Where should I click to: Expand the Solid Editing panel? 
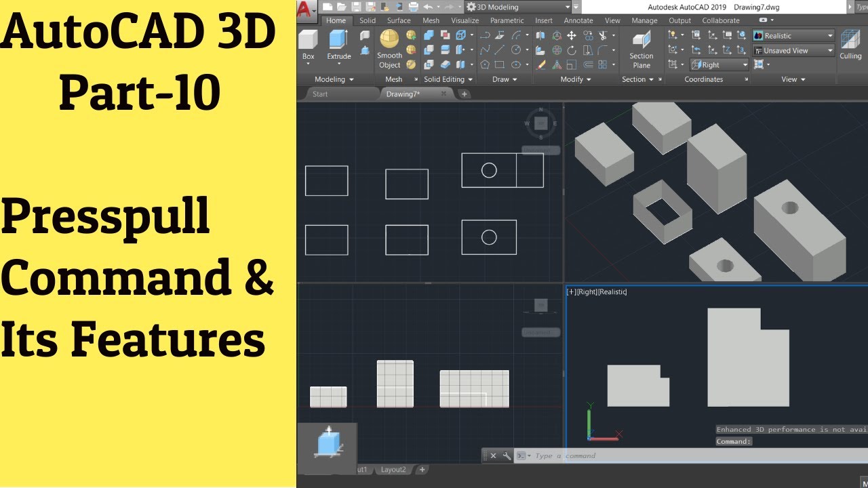[448, 79]
